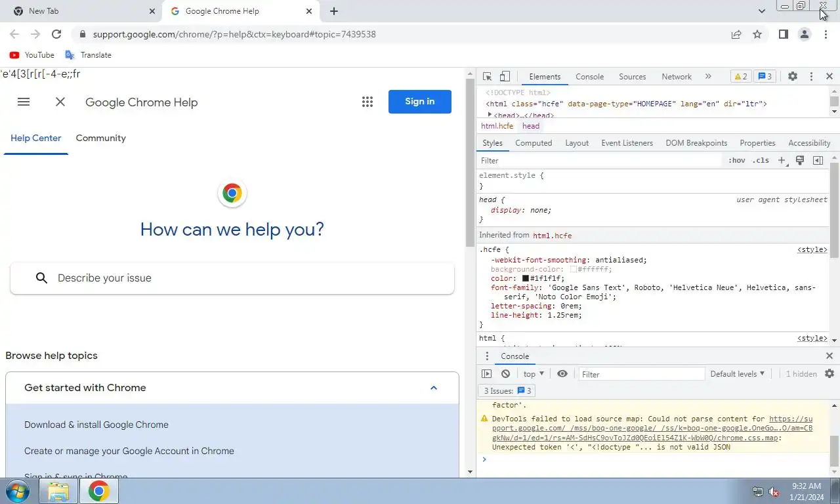Close the console drawer
This screenshot has width=840, height=504.
pos(829,356)
